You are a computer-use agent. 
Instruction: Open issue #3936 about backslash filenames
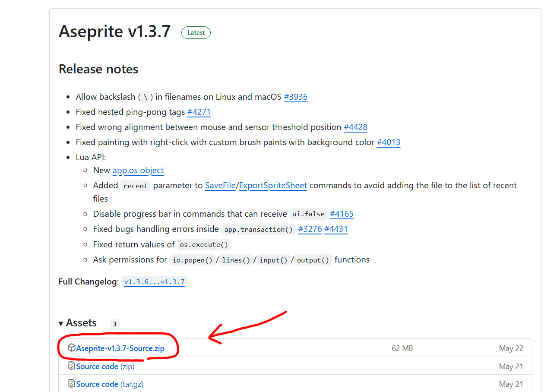click(x=296, y=97)
